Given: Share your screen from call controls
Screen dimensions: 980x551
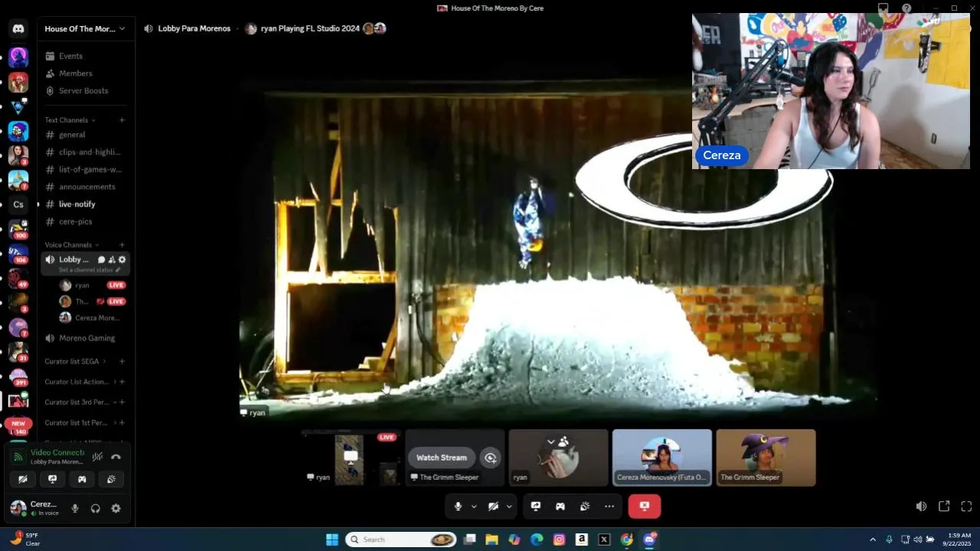Looking at the screenshot, I should 536,507.
